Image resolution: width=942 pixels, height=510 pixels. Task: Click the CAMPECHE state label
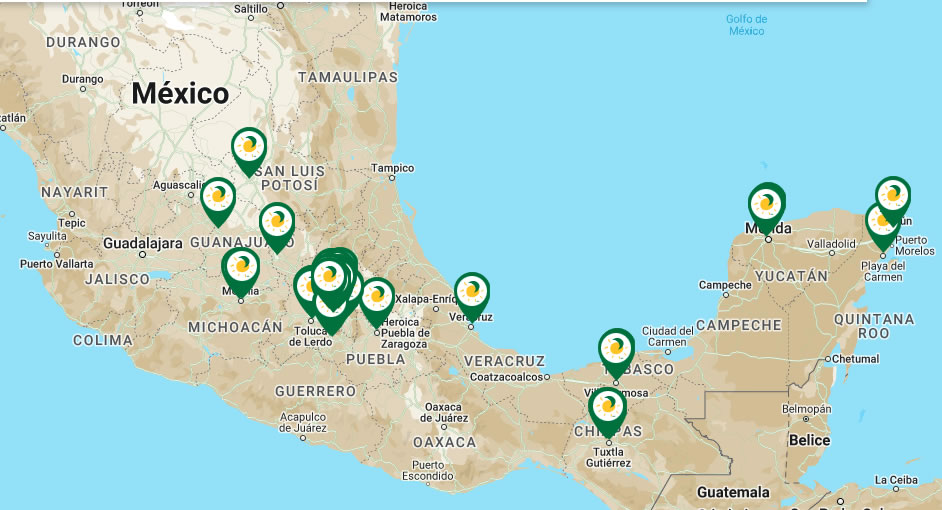pos(740,325)
